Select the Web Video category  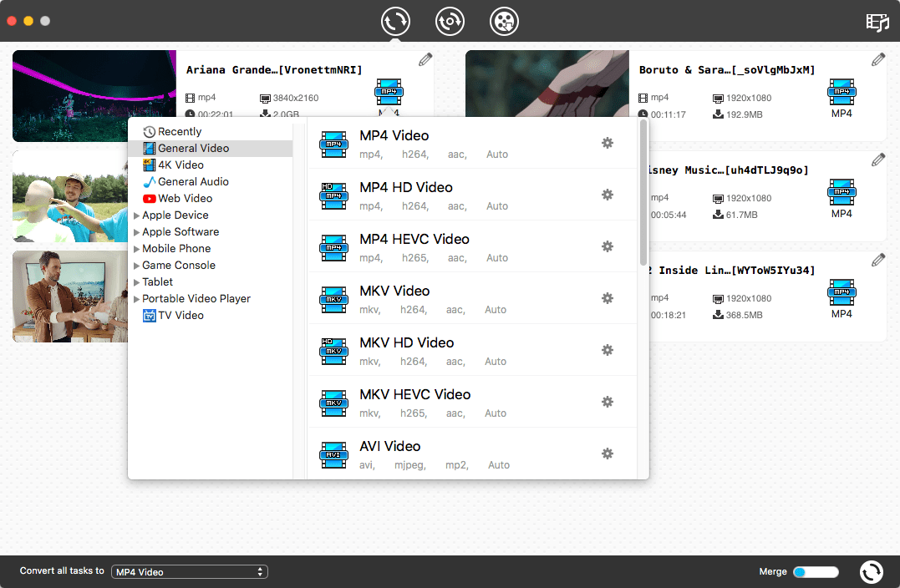pyautogui.click(x=210, y=198)
